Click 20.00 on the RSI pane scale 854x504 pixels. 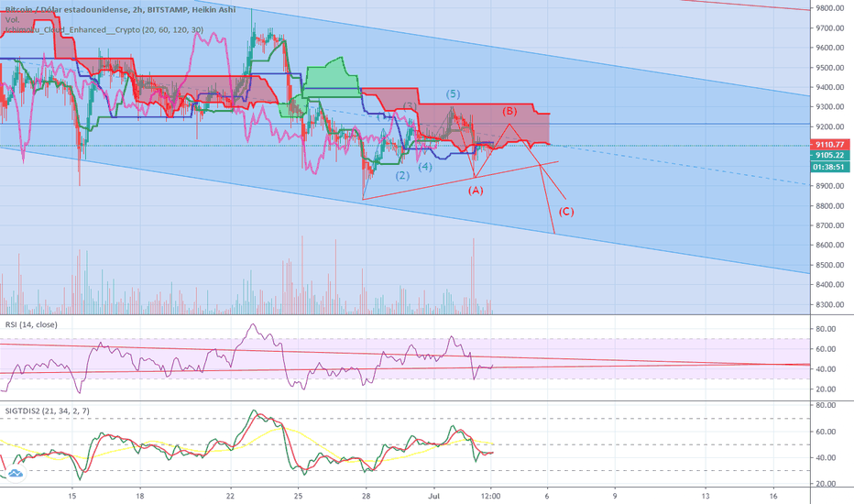click(826, 389)
